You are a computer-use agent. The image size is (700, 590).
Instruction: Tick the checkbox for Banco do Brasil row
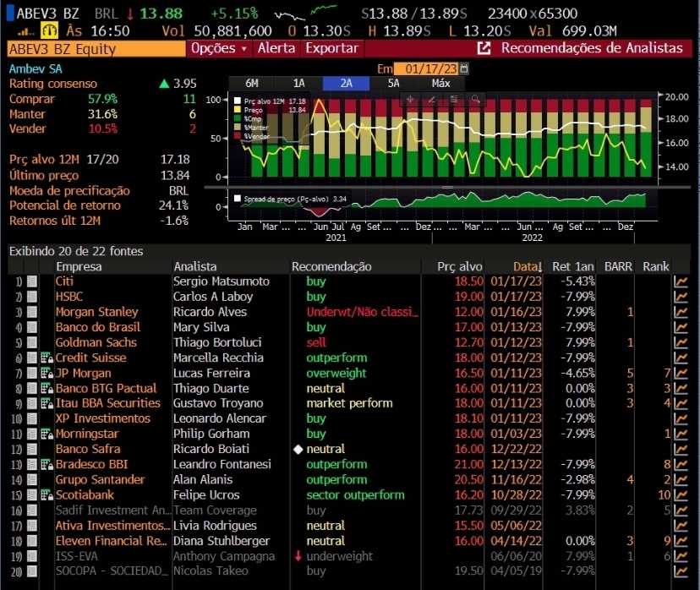point(31,327)
